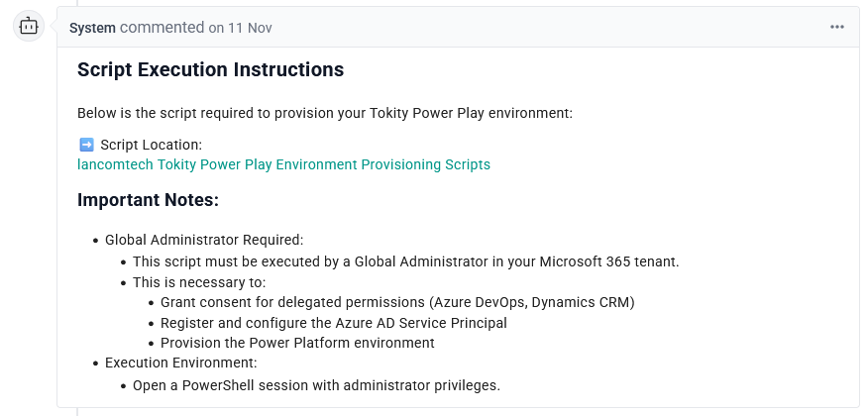
Task: Click "This script must be executed" line
Action: (x=405, y=261)
